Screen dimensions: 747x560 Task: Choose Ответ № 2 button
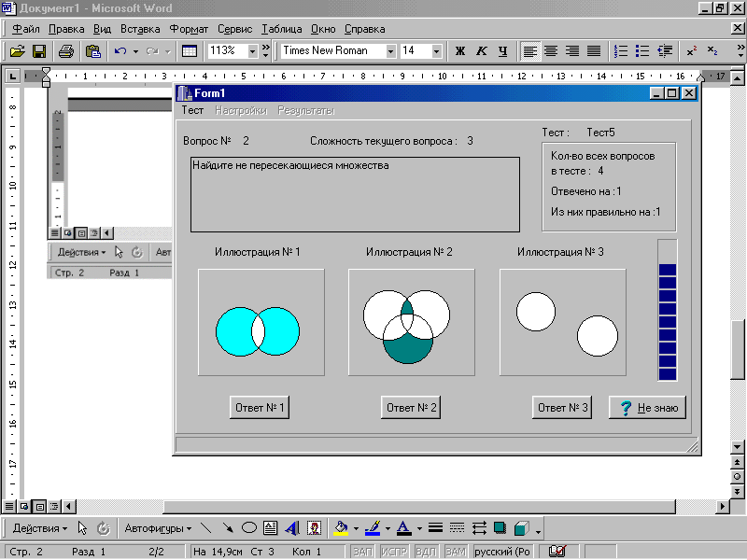(411, 408)
